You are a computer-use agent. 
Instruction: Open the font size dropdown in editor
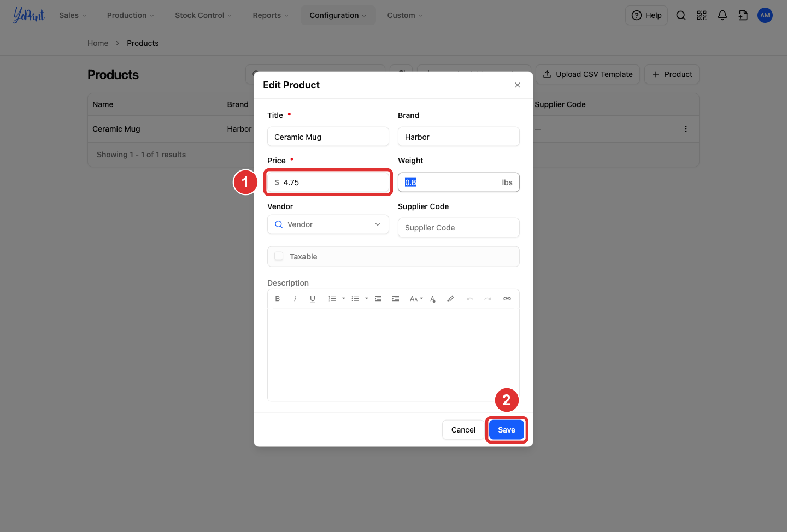pos(416,299)
